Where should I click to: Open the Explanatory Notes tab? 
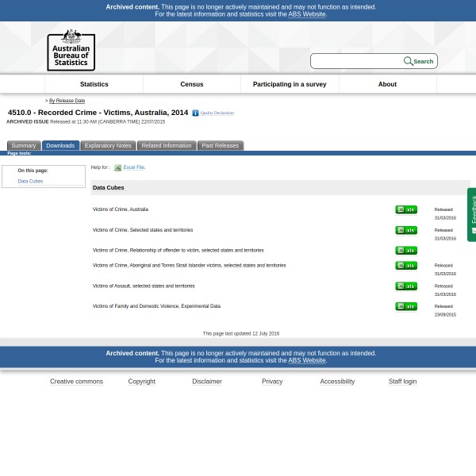pyautogui.click(x=108, y=146)
